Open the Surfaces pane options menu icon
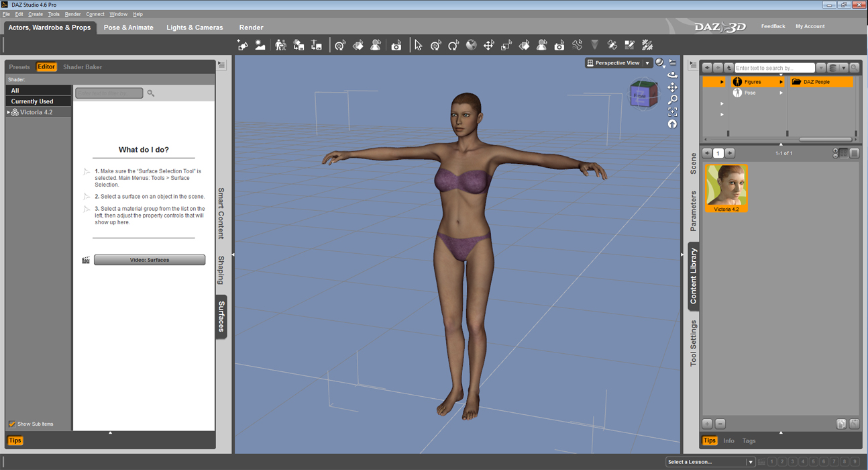This screenshot has width=868, height=470. [x=221, y=65]
